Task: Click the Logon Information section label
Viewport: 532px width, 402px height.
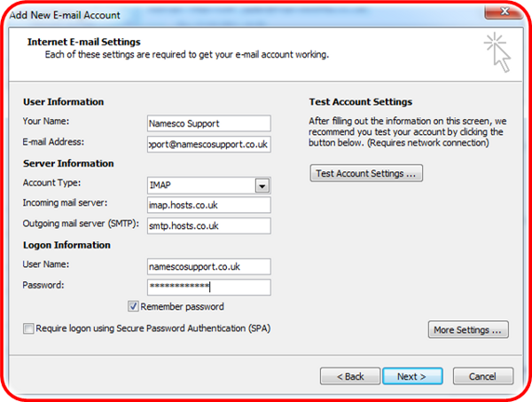Action: point(66,246)
